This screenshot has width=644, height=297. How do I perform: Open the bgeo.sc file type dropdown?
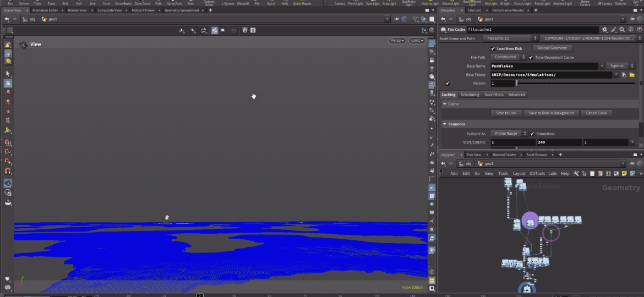(x=617, y=66)
